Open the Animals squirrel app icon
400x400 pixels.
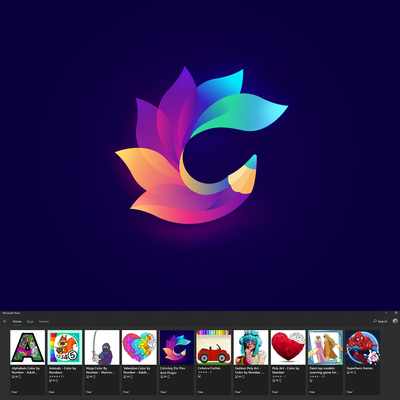[x=65, y=347]
